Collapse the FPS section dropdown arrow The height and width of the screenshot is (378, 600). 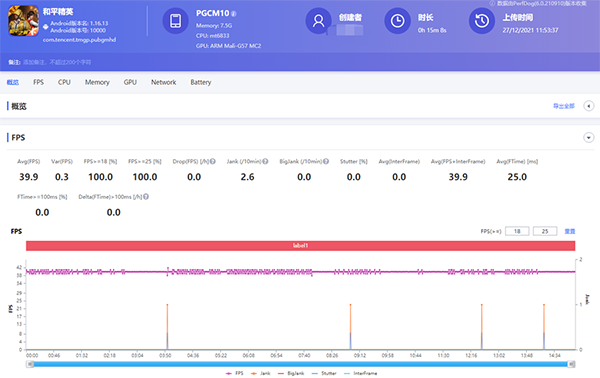pos(589,137)
